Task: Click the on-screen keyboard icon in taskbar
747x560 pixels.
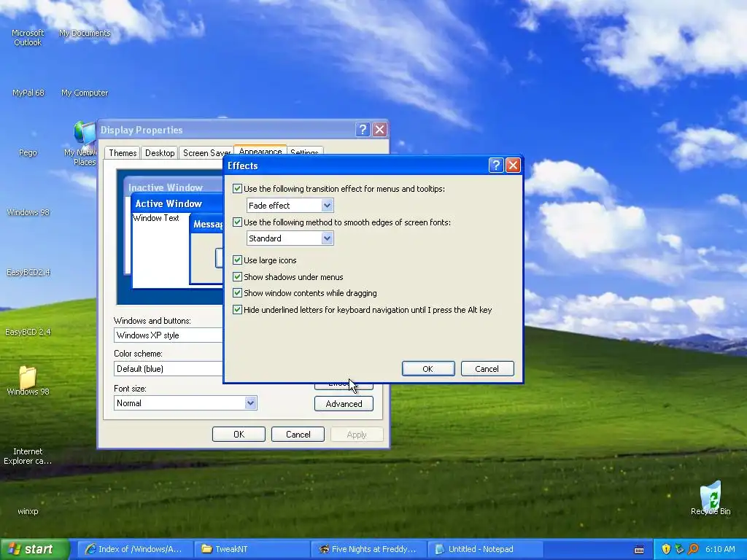Action: tap(639, 550)
